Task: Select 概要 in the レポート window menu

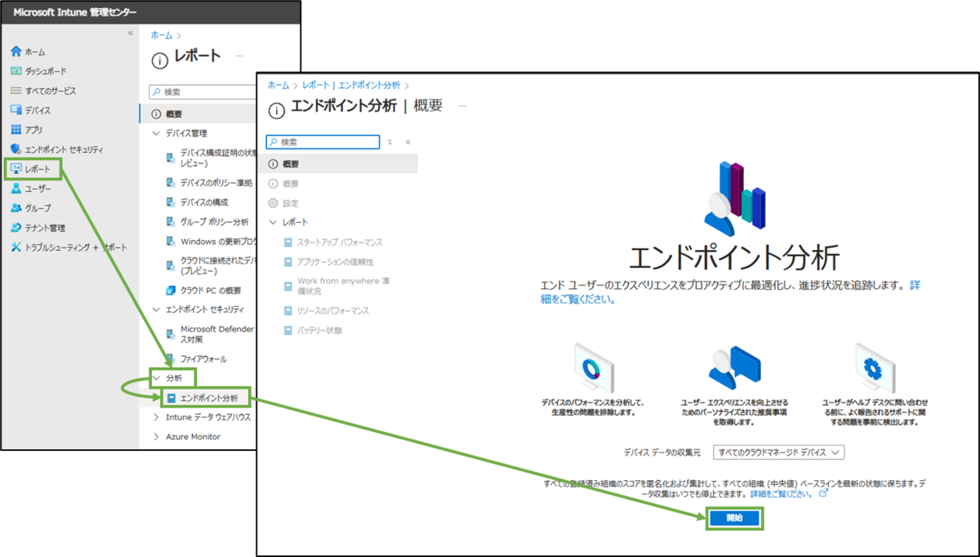Action: (x=198, y=114)
